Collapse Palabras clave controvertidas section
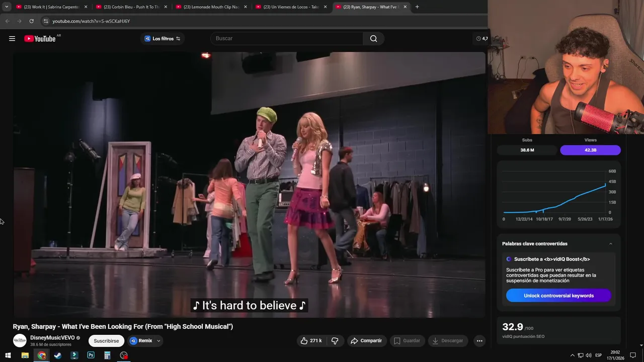The width and height of the screenshot is (644, 362). pos(611,244)
